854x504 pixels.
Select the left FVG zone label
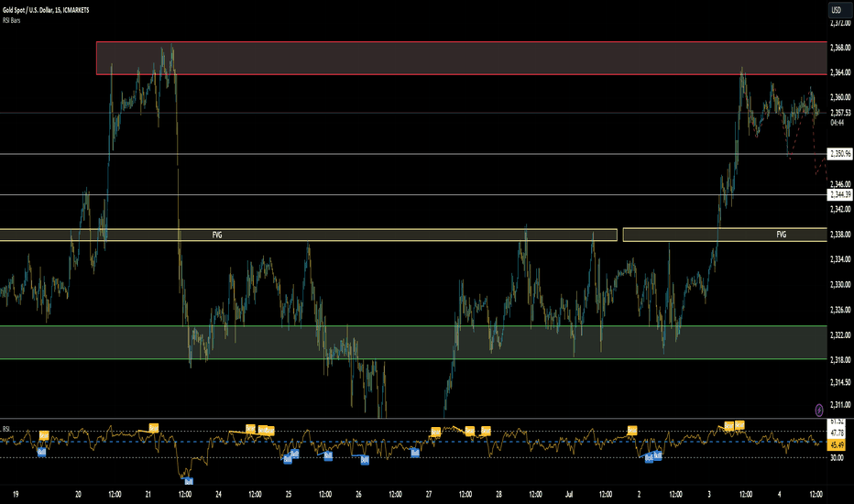click(217, 235)
